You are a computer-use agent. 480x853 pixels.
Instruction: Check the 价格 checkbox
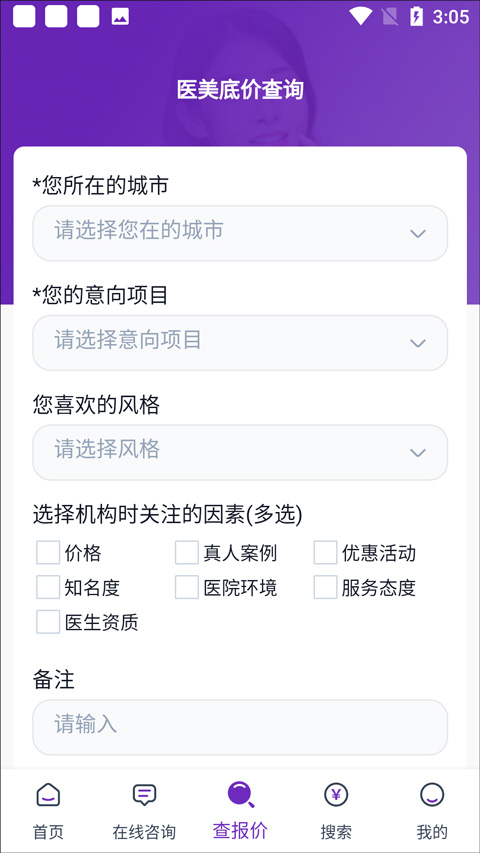[48, 553]
